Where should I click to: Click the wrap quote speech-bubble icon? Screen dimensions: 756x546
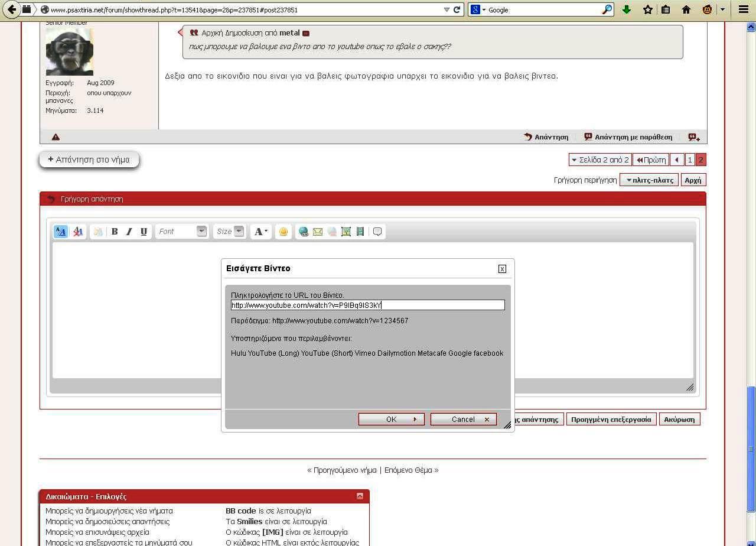coord(377,232)
